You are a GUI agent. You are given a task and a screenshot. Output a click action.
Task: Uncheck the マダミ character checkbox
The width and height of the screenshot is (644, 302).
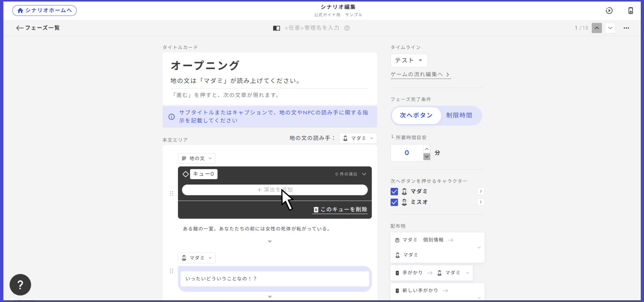(x=394, y=192)
